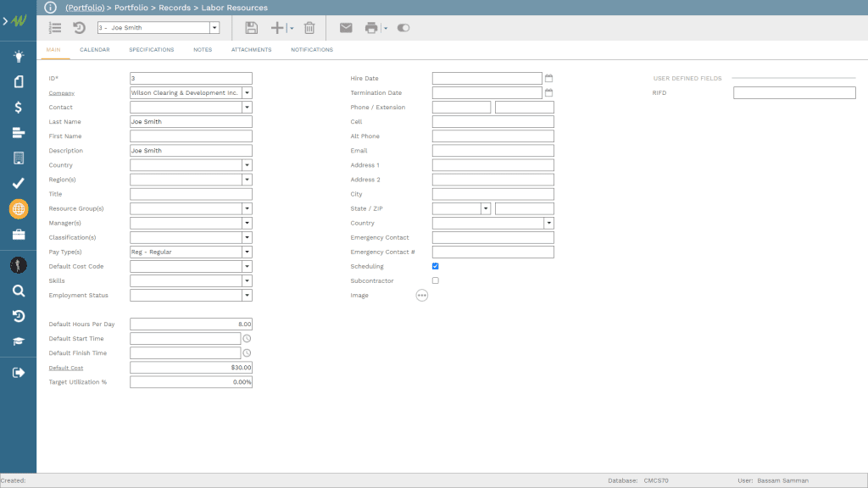Click the Email input field
This screenshot has height=488, width=868.
pos(492,151)
